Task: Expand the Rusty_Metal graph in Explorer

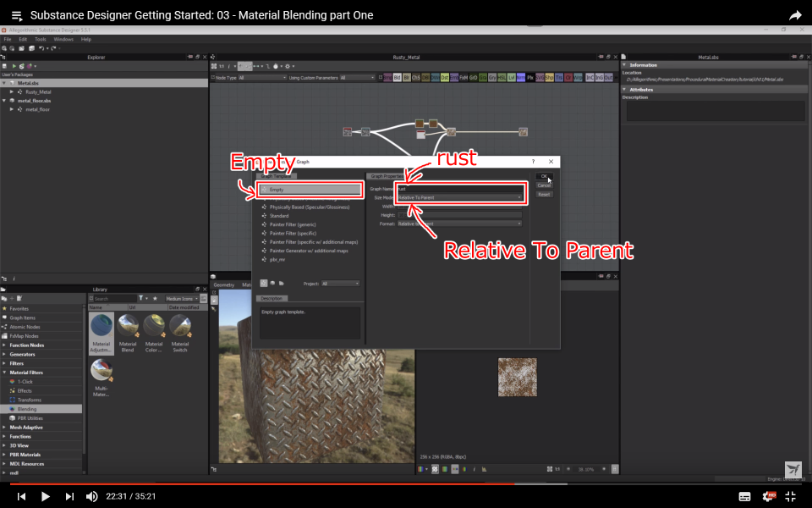Action: 12,91
